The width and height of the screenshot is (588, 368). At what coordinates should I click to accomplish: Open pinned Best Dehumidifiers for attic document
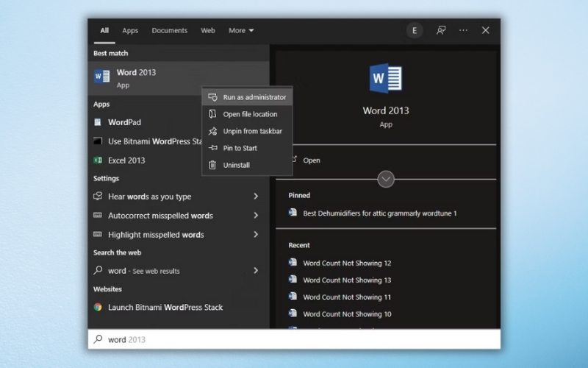[x=379, y=213]
